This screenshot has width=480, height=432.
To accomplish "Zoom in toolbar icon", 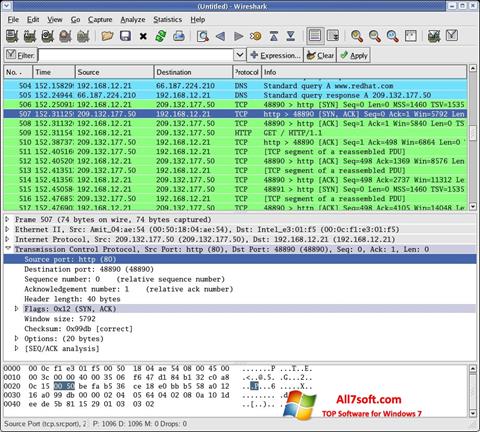I will (x=357, y=36).
